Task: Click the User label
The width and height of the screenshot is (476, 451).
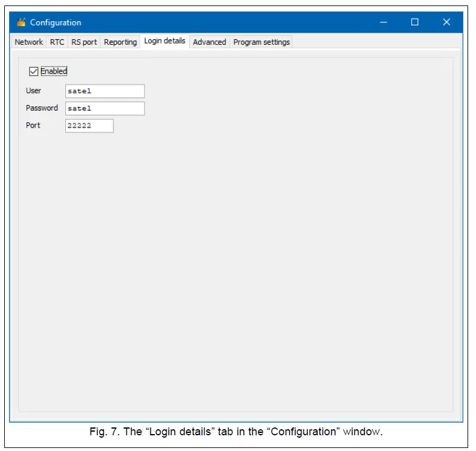Action: 33,91
